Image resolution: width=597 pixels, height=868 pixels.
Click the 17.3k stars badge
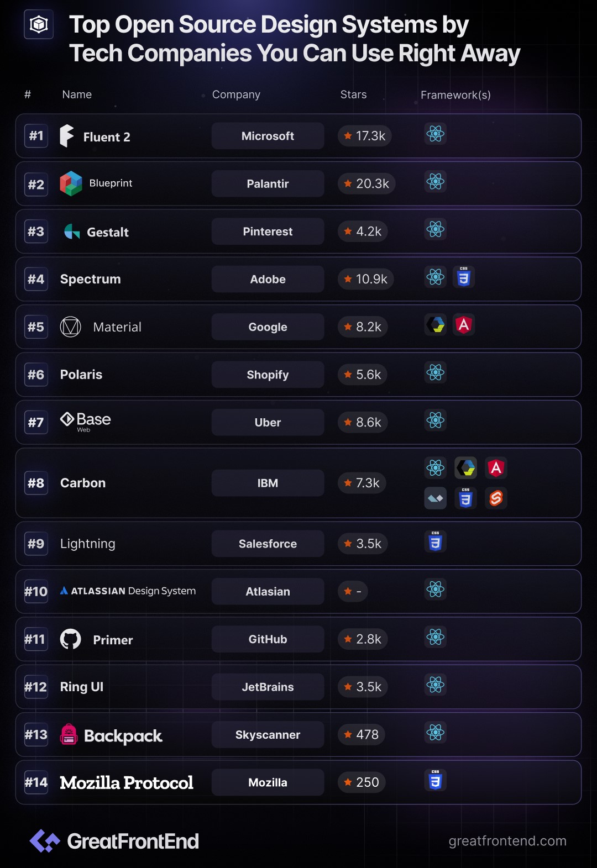365,136
